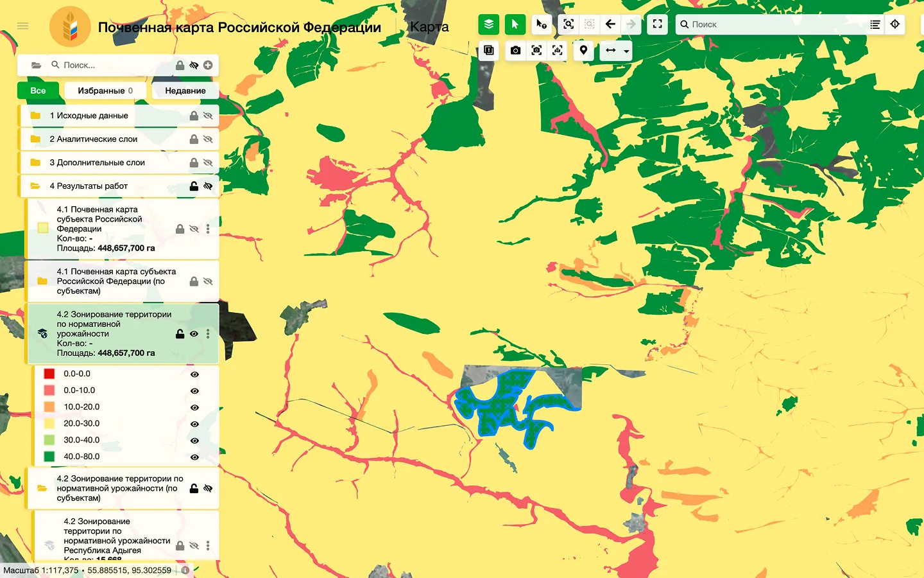
Task: Hide the 20.0-30.0 legend class
Action: click(195, 425)
